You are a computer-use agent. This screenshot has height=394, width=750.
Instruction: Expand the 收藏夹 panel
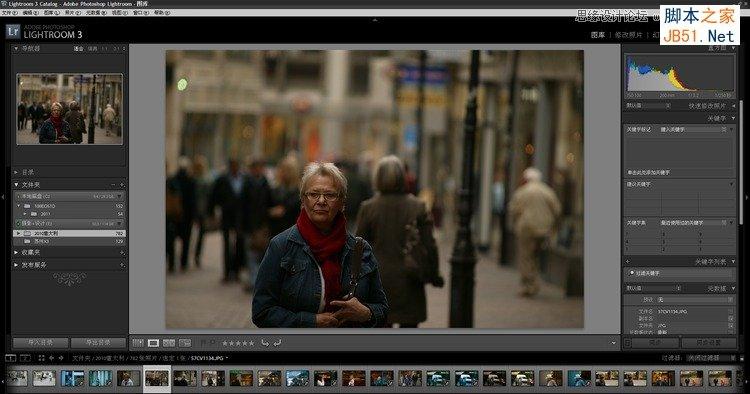16,252
